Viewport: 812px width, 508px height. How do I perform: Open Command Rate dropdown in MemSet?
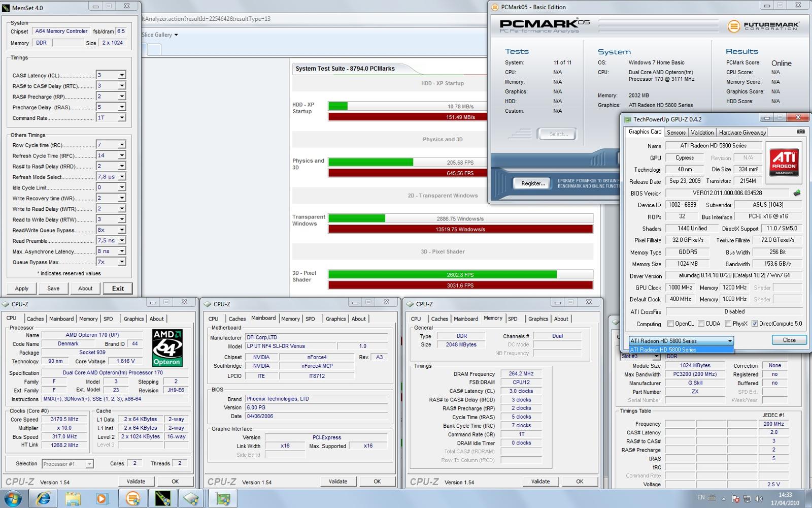coord(122,118)
